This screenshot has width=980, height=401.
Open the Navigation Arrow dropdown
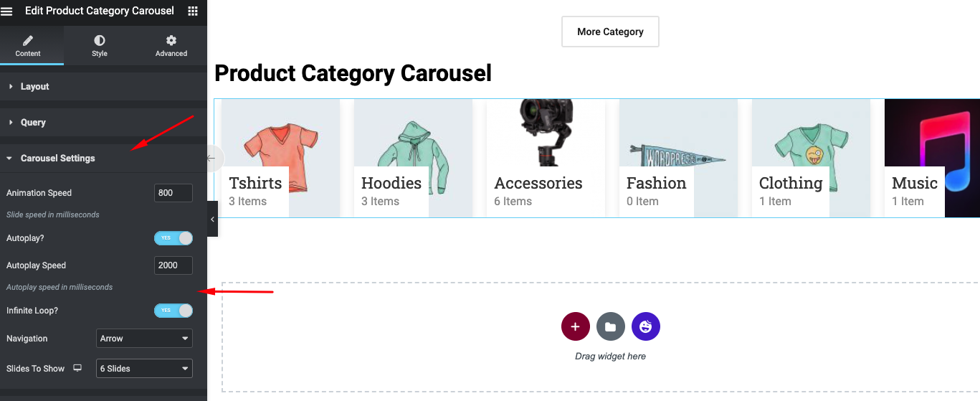pos(144,338)
